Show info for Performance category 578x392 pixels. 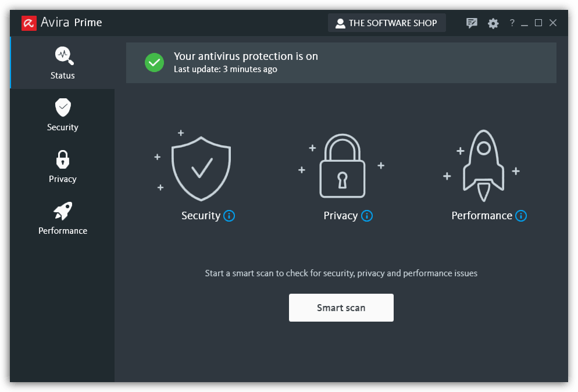click(521, 216)
